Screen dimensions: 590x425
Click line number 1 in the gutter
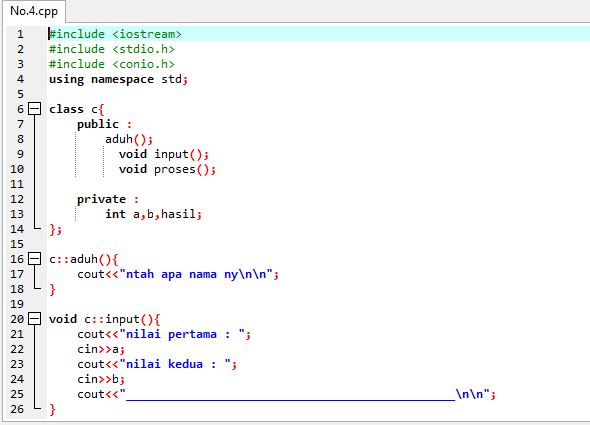pos(20,34)
